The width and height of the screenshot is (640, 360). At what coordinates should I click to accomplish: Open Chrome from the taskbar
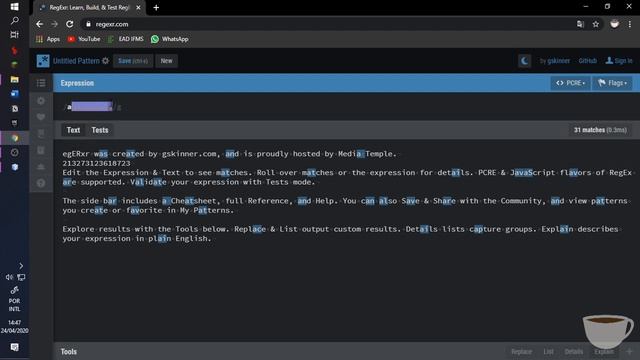coord(14,138)
